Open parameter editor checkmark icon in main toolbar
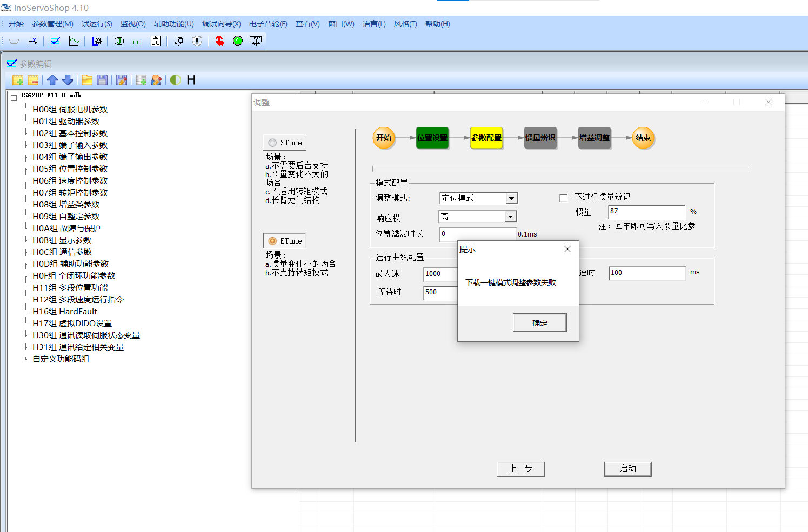This screenshot has width=808, height=532. pos(55,41)
